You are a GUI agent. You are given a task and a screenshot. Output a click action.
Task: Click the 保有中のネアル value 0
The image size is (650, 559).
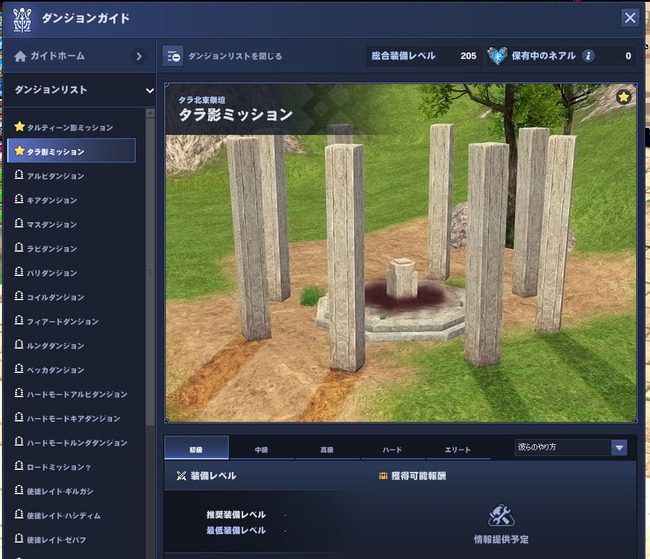(628, 56)
